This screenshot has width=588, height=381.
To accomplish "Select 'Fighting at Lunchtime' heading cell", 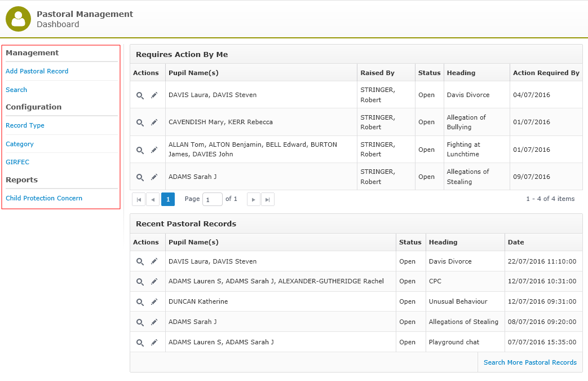I will 476,150.
